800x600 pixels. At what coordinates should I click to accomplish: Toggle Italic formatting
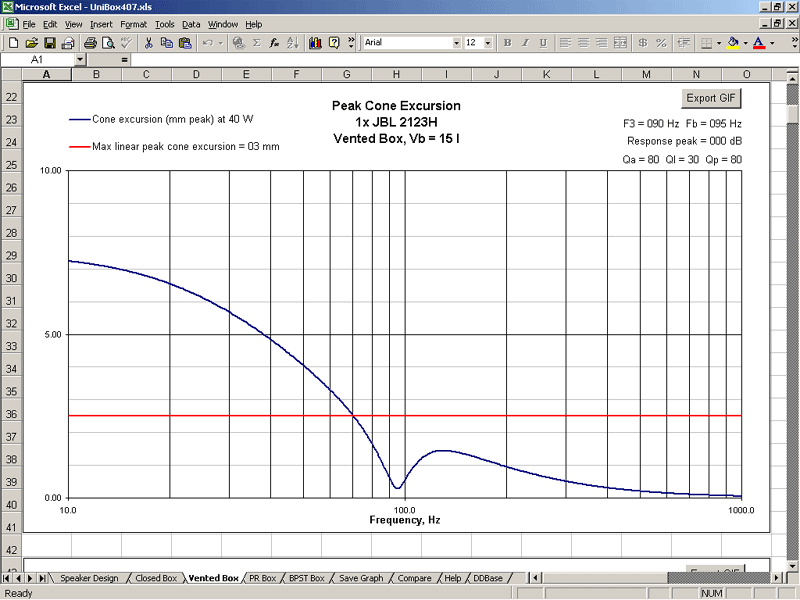pos(525,43)
